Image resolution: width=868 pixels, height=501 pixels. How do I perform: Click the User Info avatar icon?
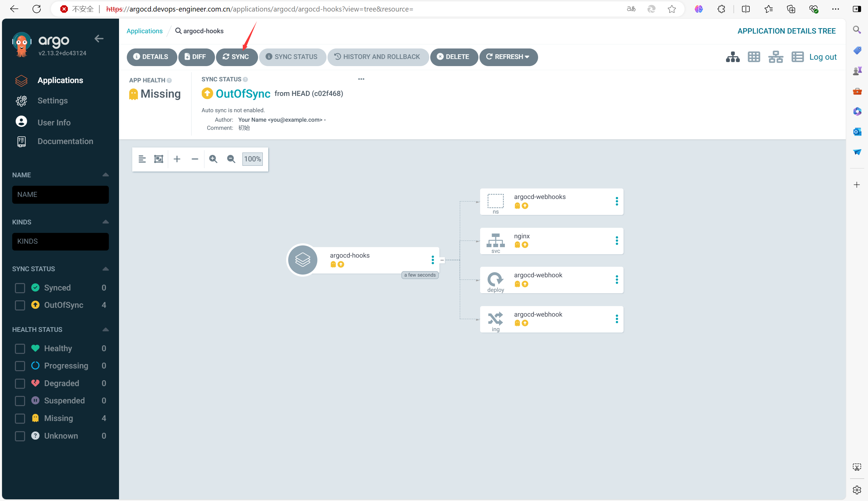click(21, 121)
